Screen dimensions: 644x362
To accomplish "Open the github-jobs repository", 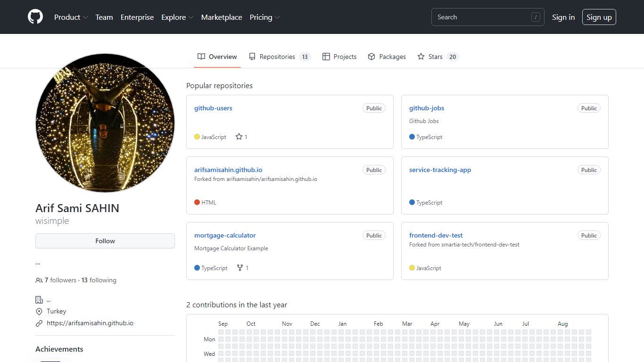I will point(427,108).
